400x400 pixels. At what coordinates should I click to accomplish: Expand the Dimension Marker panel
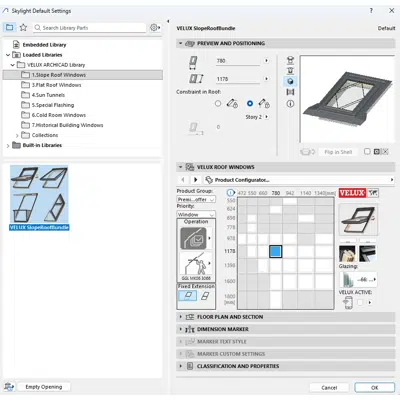pyautogui.click(x=180, y=329)
